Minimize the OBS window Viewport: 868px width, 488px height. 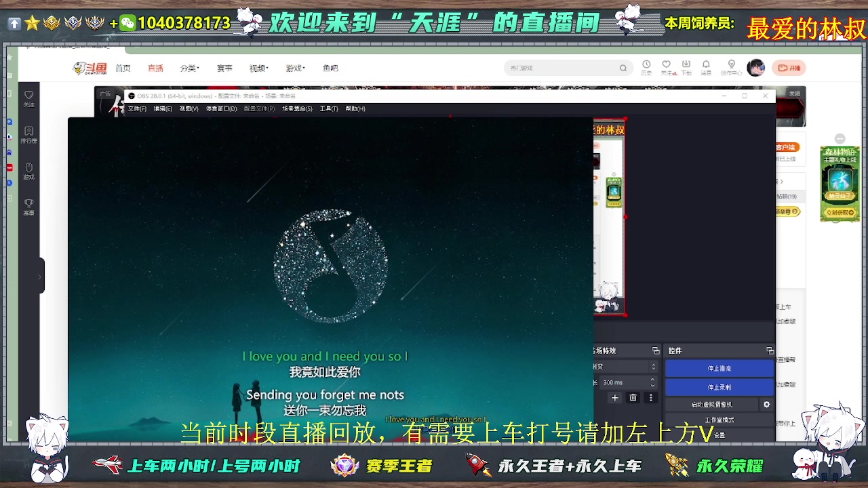click(x=724, y=96)
